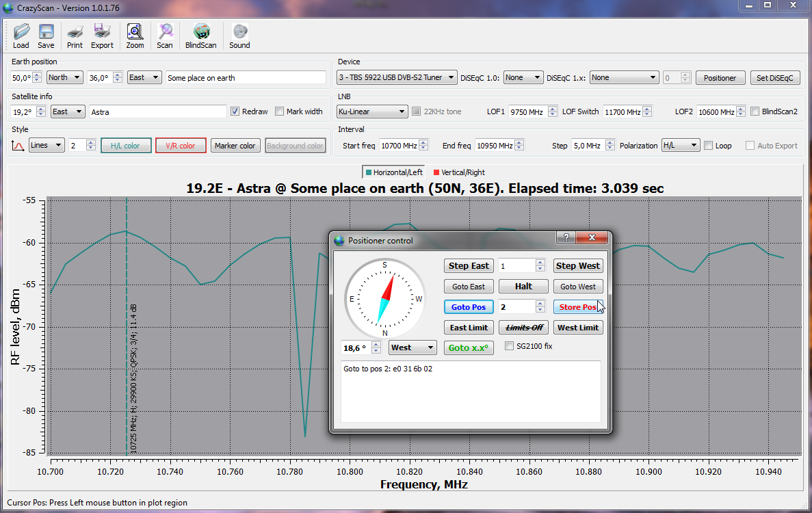Open the North latitude direction dropdown
This screenshot has height=513, width=812.
tap(64, 78)
